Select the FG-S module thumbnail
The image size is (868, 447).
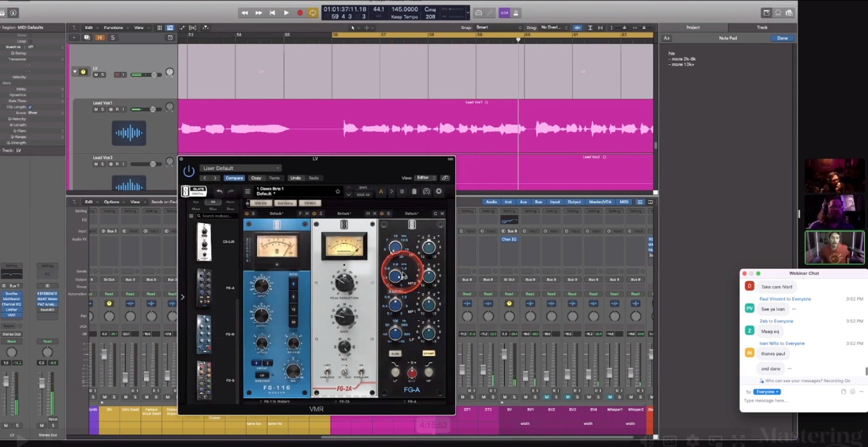(x=204, y=380)
